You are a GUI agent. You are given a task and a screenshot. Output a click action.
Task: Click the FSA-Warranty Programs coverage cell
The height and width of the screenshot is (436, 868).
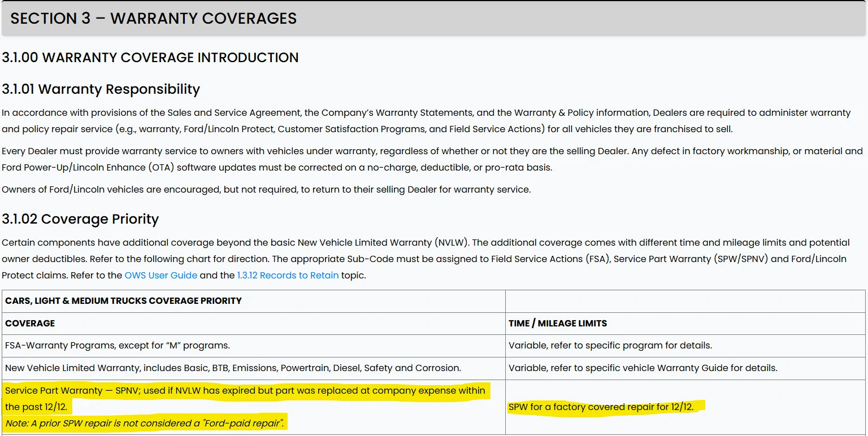click(x=254, y=346)
